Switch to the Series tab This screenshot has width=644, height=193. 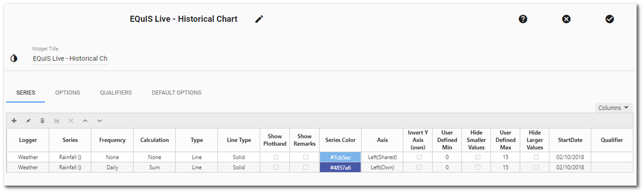tap(26, 93)
